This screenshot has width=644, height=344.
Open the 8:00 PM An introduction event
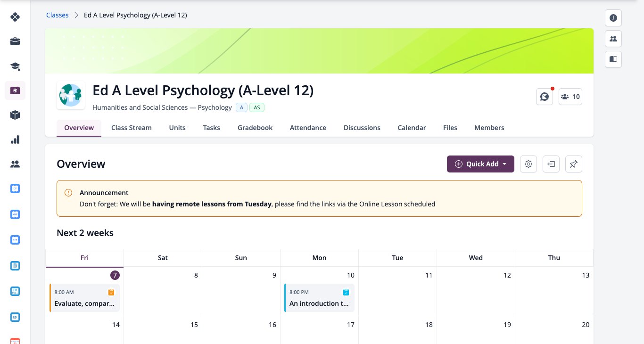pos(319,298)
